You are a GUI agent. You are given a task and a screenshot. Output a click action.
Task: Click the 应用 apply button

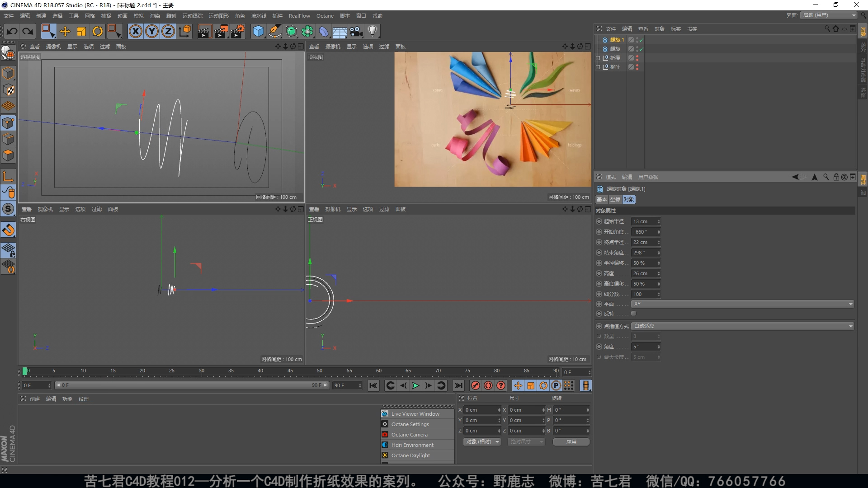tap(571, 441)
